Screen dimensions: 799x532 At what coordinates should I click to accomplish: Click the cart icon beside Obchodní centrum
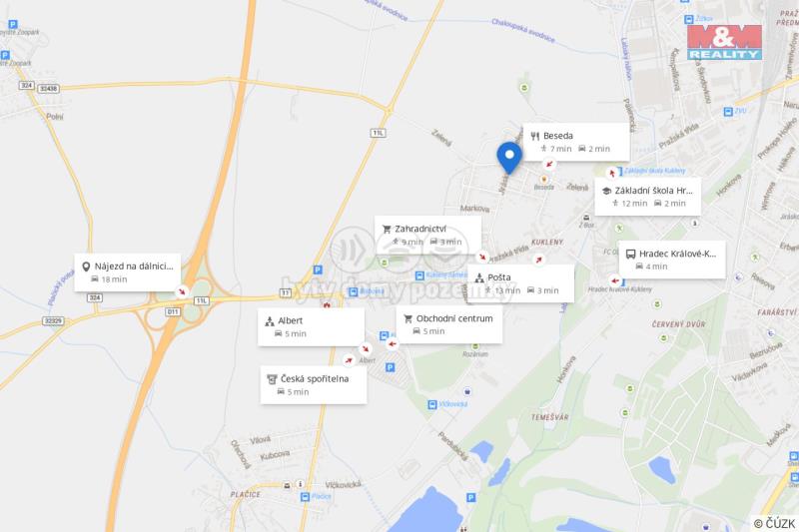407,318
